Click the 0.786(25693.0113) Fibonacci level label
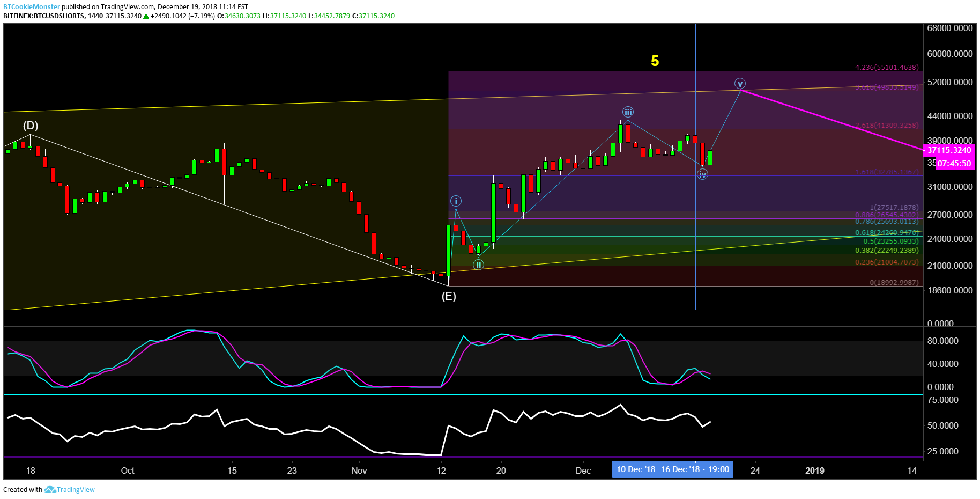Viewport: 980px width, 499px height. point(887,222)
